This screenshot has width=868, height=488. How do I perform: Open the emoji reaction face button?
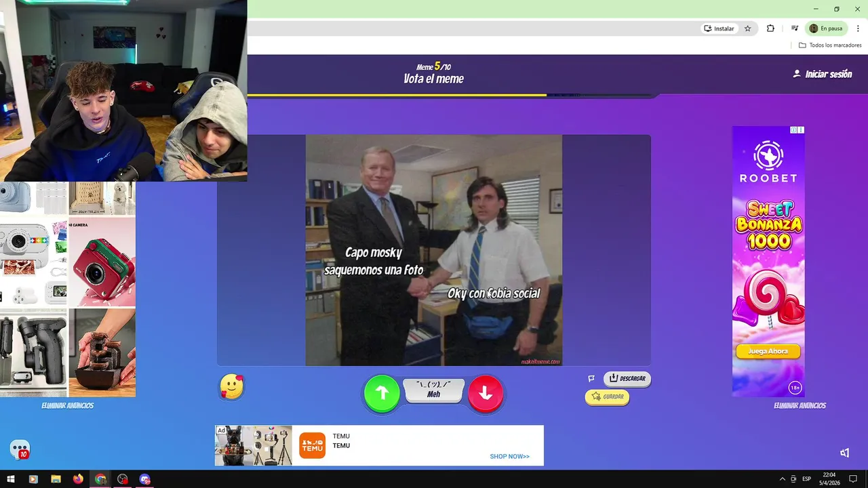pyautogui.click(x=232, y=387)
